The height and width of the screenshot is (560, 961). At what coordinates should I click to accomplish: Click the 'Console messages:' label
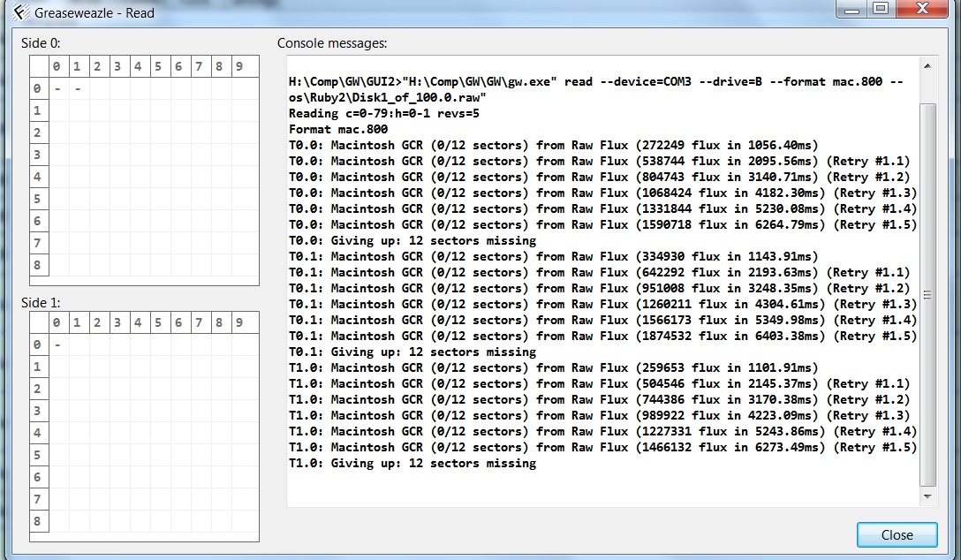(332, 43)
